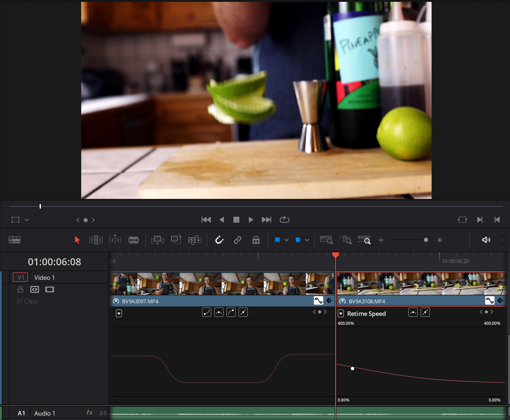510x420 pixels.
Task: Lock the Video 1 track
Action: click(x=20, y=289)
